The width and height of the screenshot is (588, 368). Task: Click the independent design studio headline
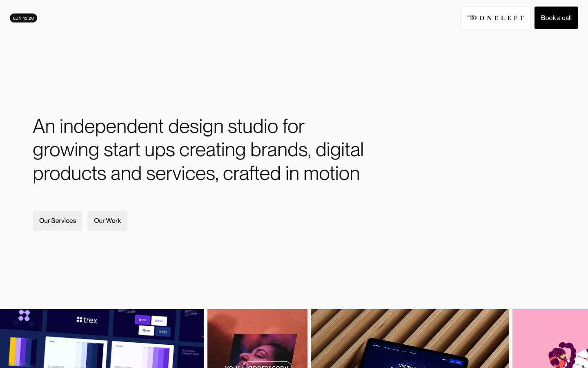198,150
